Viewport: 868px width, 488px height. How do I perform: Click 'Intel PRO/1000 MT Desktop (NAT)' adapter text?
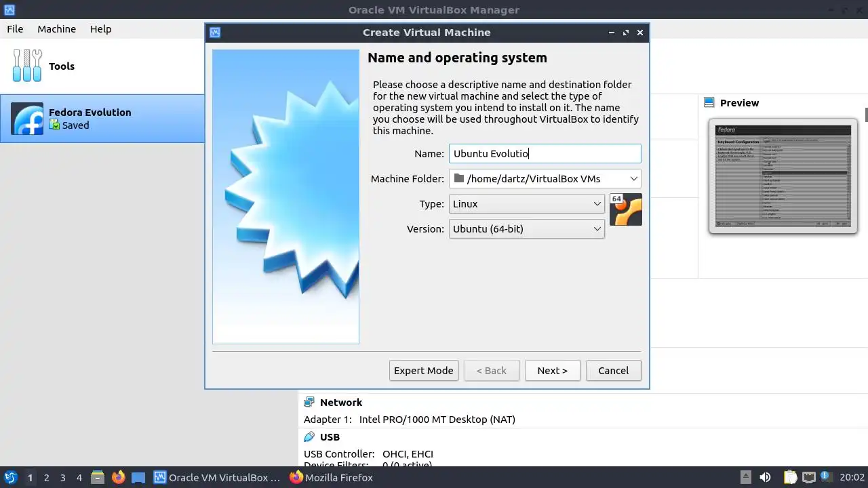(x=437, y=420)
